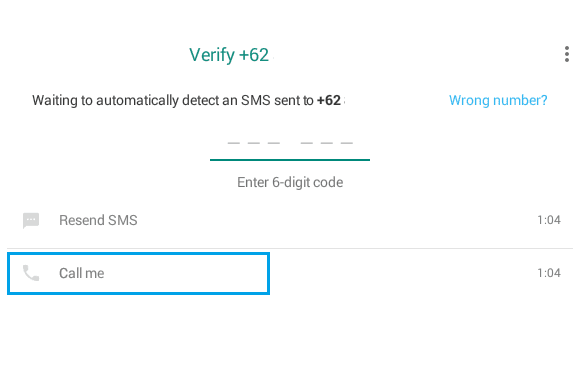Click the Wrong number? link
588x382 pixels.
[x=498, y=100]
